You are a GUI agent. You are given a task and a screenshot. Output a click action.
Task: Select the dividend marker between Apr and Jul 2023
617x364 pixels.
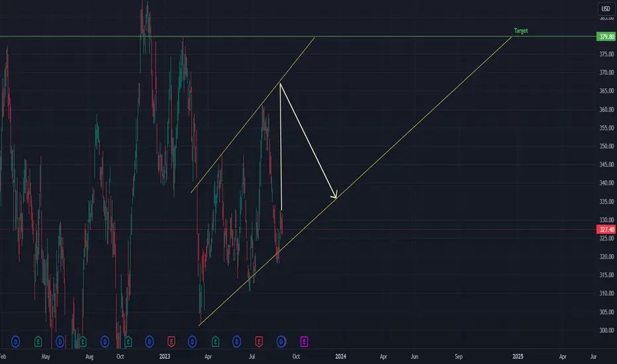(x=236, y=341)
